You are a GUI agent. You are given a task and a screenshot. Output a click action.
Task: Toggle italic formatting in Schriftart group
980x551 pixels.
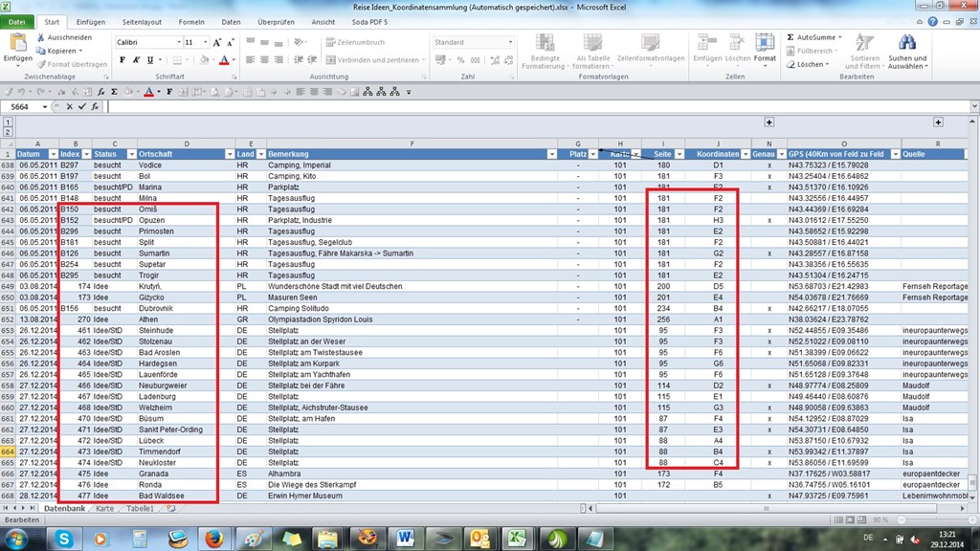[x=137, y=59]
